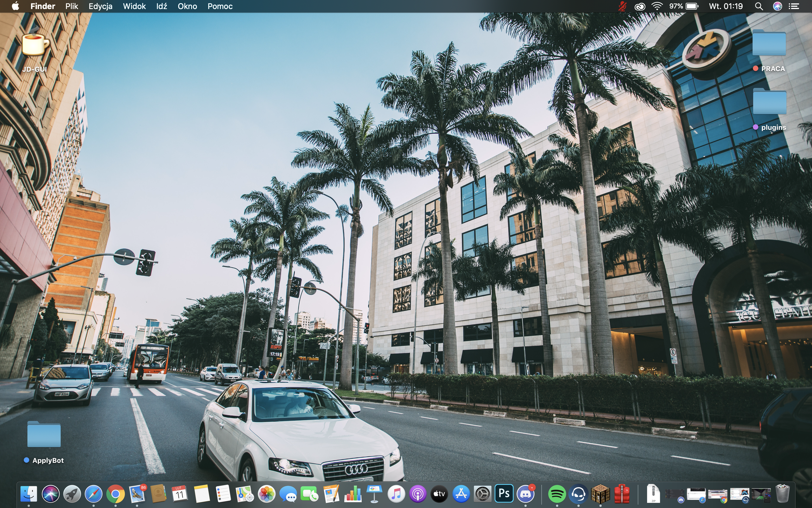Restore minimized Safari window thumbnail
The image size is (812, 508).
tap(696, 495)
